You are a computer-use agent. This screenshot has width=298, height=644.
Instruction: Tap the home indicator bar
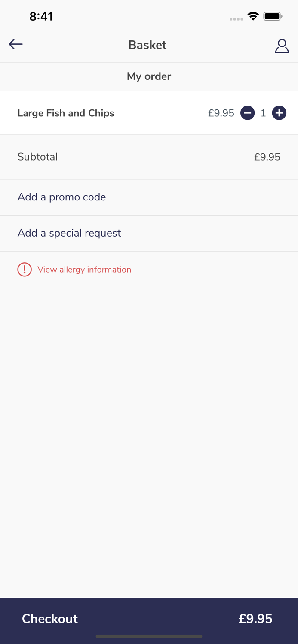pyautogui.click(x=149, y=636)
